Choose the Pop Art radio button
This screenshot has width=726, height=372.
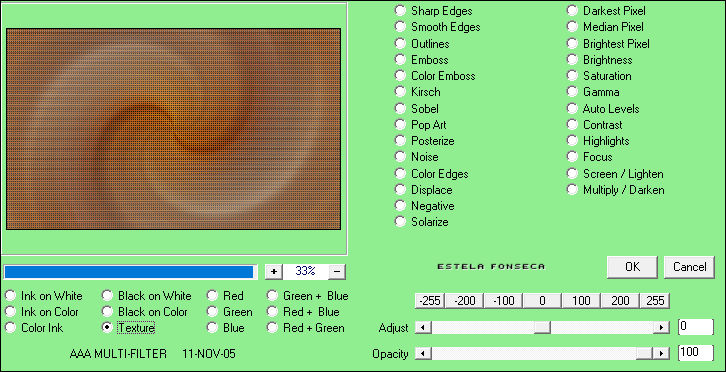coord(420,125)
